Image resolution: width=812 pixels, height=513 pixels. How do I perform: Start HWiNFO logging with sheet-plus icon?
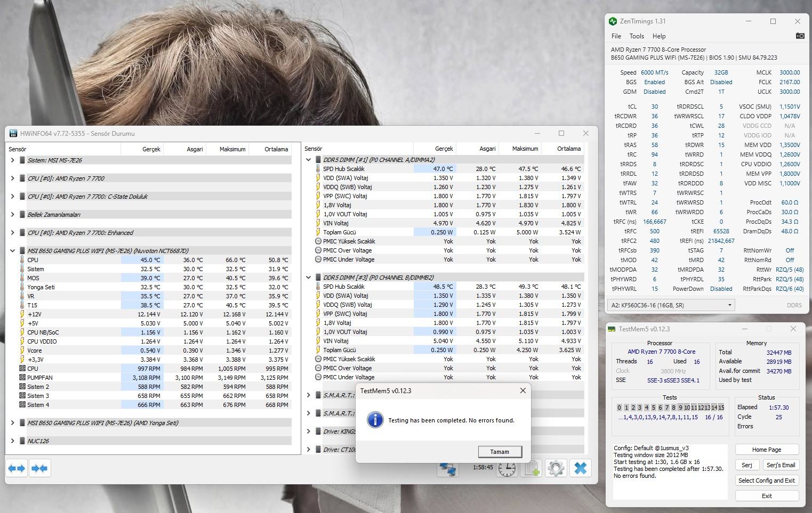tap(532, 469)
